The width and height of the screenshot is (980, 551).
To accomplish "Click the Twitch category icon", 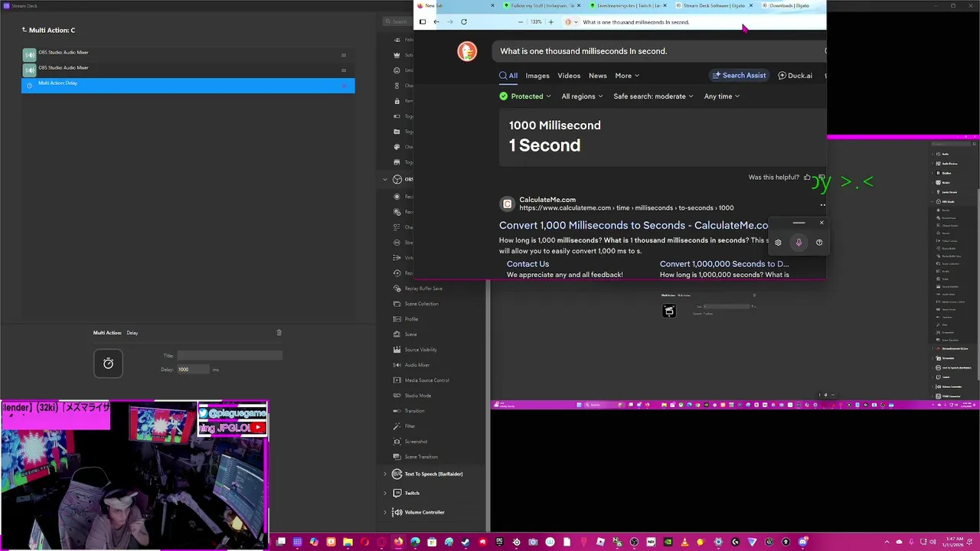I will point(397,493).
